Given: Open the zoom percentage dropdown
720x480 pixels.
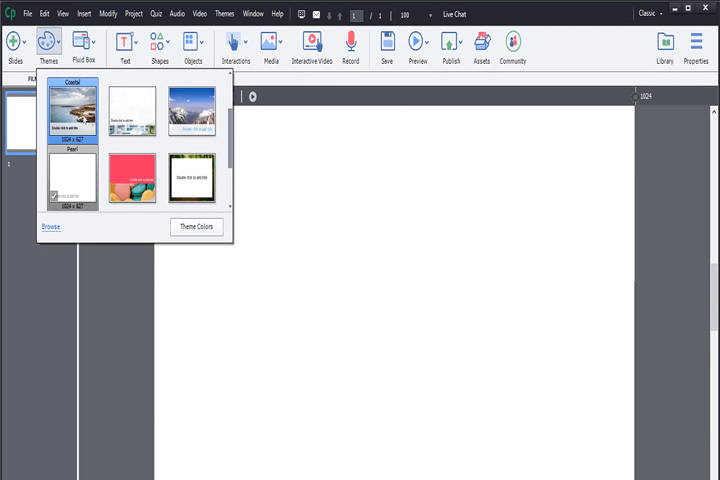Looking at the screenshot, I should pyautogui.click(x=430, y=16).
